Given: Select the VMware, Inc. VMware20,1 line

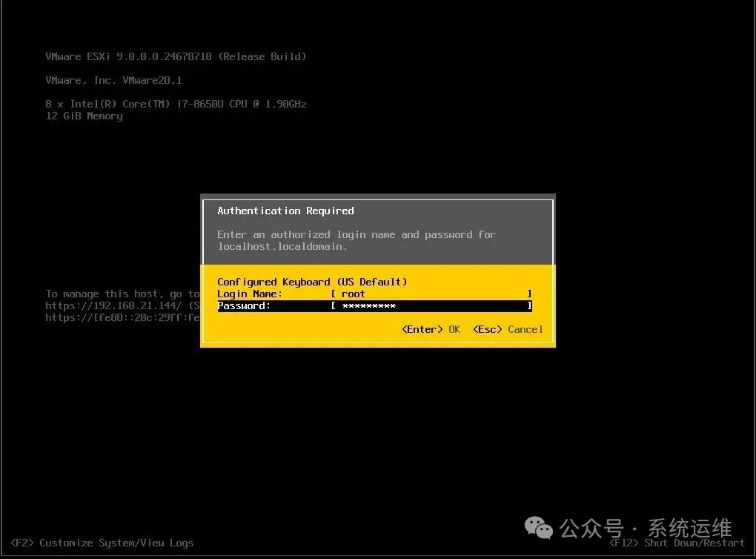Looking at the screenshot, I should tap(114, 80).
